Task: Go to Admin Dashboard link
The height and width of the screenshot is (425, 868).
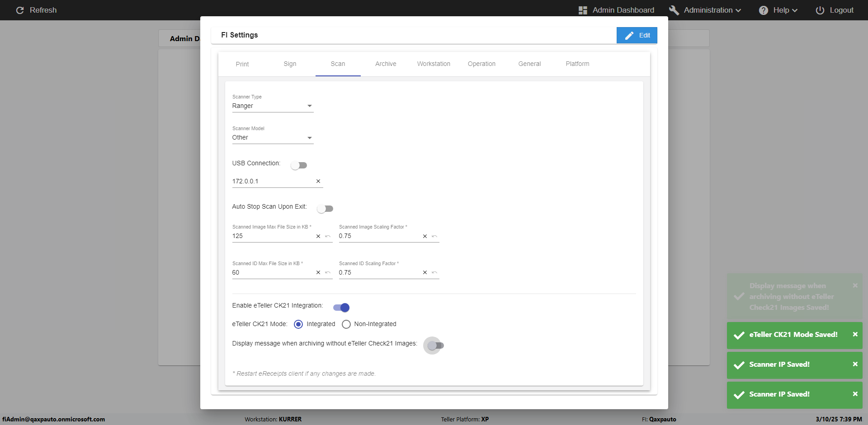Action: (623, 10)
